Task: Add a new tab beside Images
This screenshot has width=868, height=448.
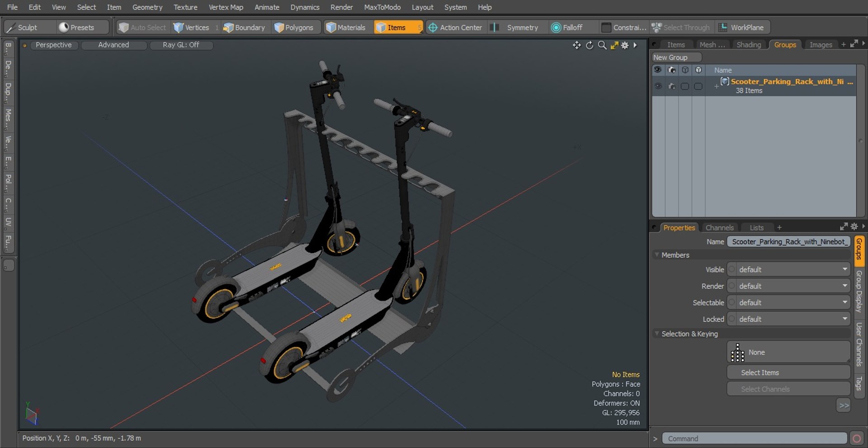Action: [x=843, y=44]
